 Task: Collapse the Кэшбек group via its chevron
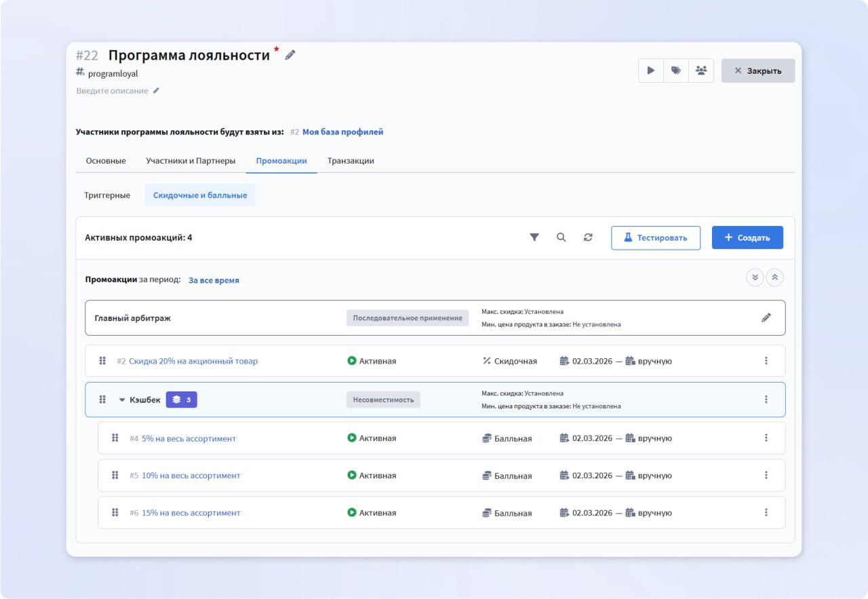[x=121, y=399]
